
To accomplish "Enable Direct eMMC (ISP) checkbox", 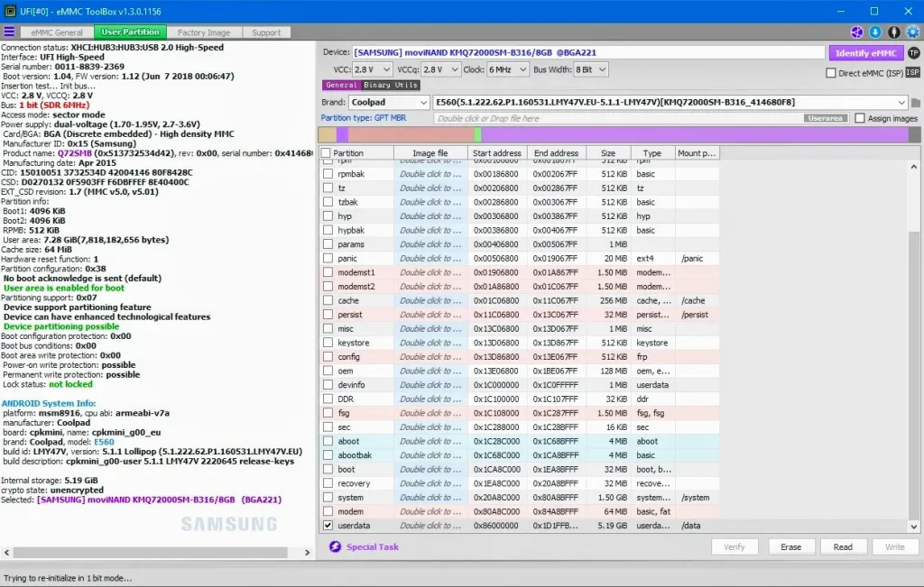I will click(831, 73).
